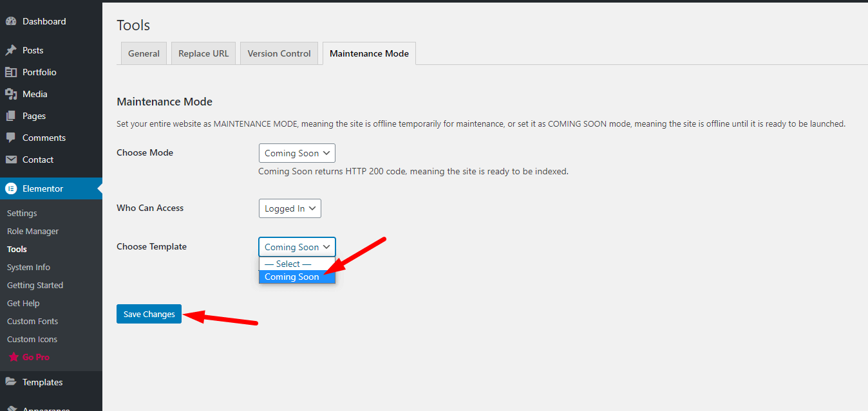
Task: Click the Templates folder icon
Action: tap(11, 382)
